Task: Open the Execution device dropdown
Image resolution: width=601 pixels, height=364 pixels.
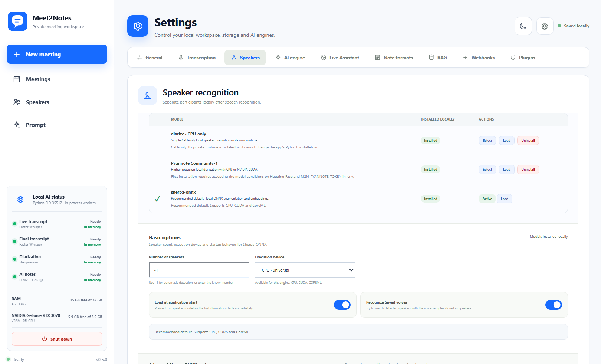Action: 305,270
